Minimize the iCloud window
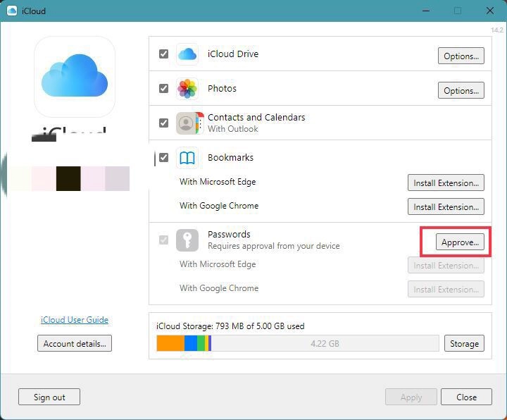The image size is (507, 420). click(x=426, y=11)
